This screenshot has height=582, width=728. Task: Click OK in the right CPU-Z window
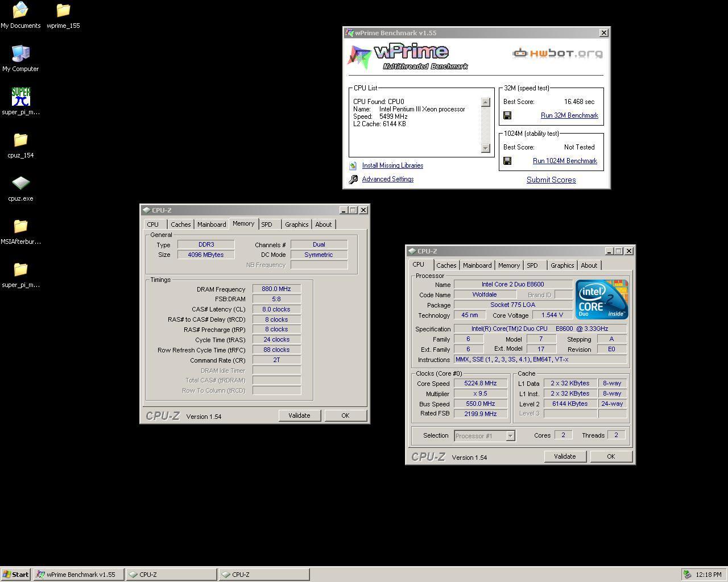pos(611,456)
